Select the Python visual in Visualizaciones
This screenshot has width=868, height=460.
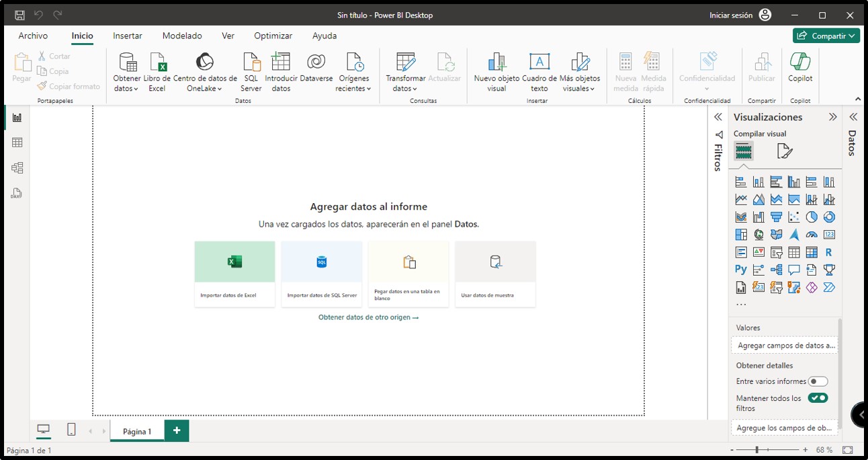coord(740,269)
